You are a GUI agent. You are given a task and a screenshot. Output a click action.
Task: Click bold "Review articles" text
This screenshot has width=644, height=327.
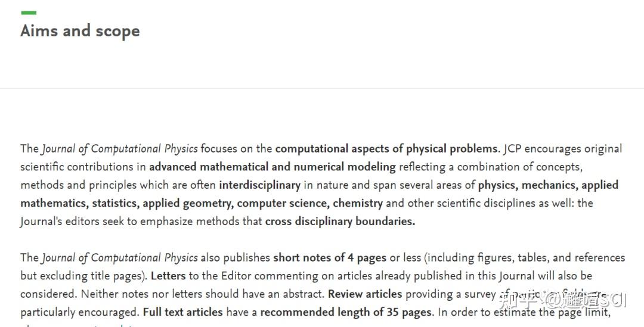click(365, 294)
